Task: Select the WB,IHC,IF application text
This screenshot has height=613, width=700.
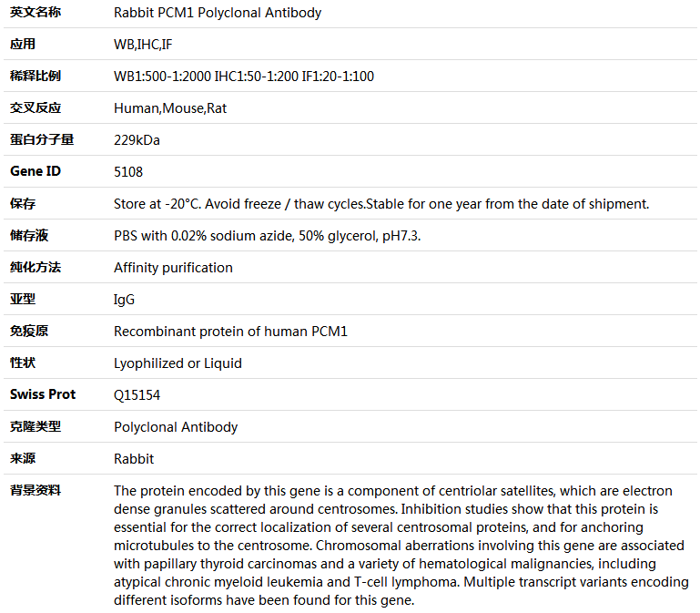Action: tap(143, 45)
